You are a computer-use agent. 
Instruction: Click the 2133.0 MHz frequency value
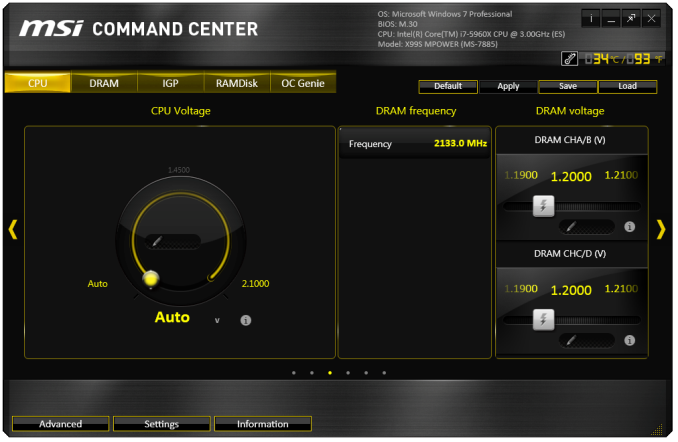pyautogui.click(x=461, y=143)
